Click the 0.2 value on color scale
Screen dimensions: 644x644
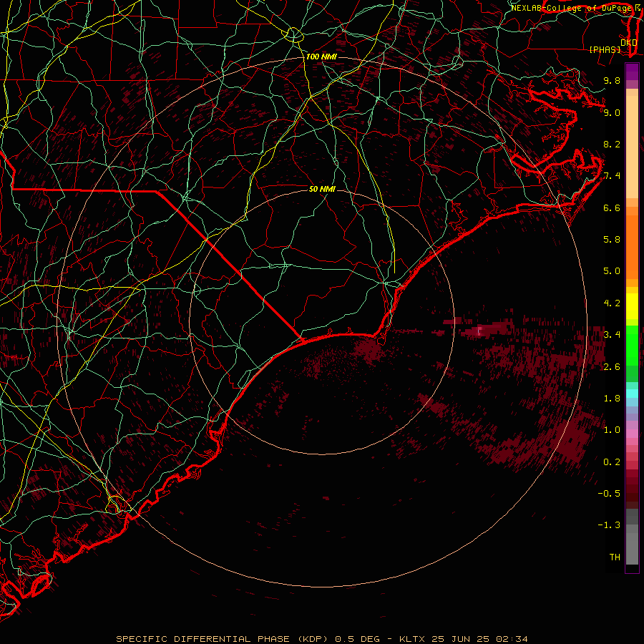pyautogui.click(x=612, y=462)
